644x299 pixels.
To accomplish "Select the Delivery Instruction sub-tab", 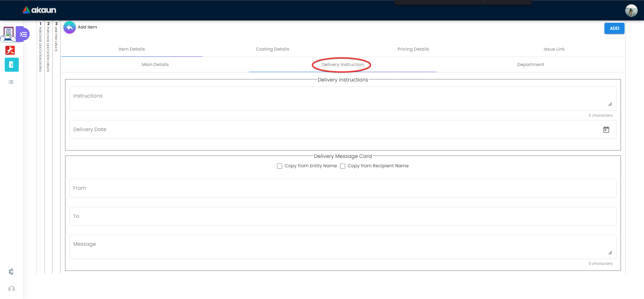I will (343, 65).
